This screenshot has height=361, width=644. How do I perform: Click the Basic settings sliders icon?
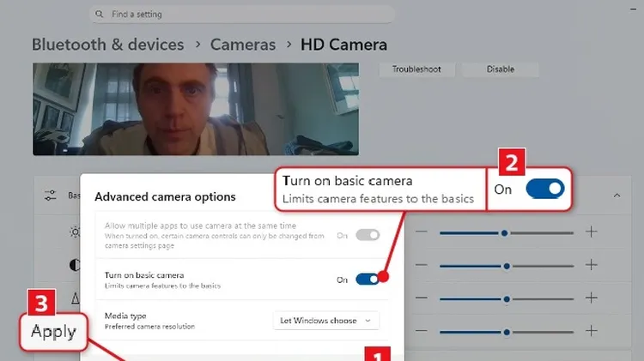click(50, 196)
